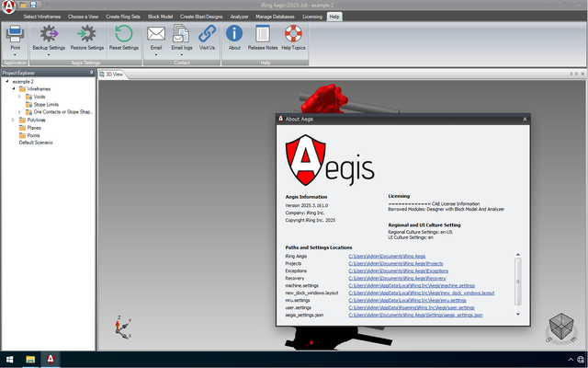Screen dimensions: 588x368
Task: Open the Block Model tab
Action: click(x=160, y=17)
